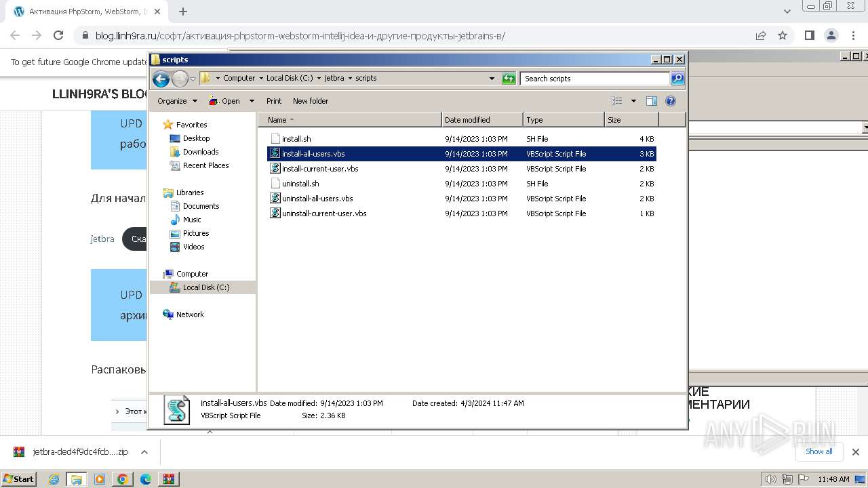Reload the Chrome page

point(58,36)
